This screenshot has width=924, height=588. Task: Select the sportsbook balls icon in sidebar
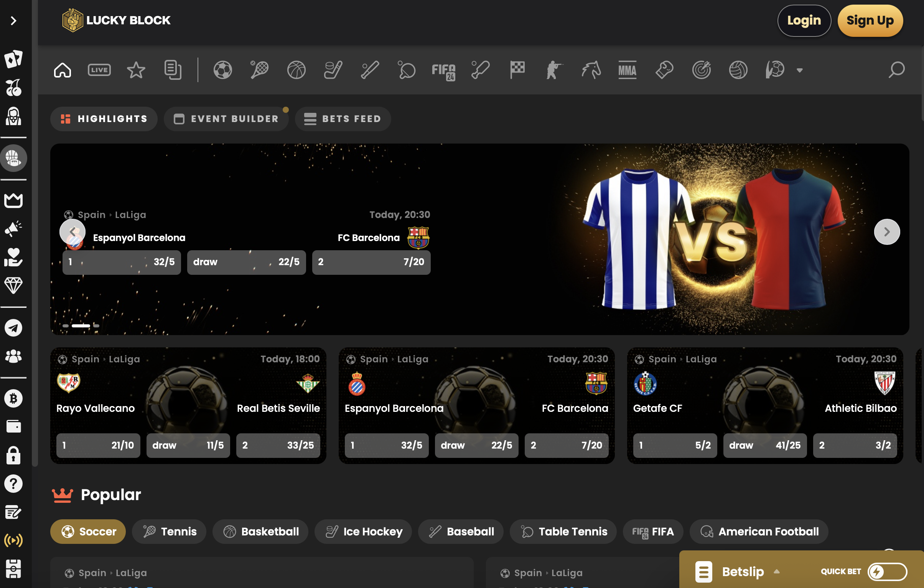coord(13,158)
